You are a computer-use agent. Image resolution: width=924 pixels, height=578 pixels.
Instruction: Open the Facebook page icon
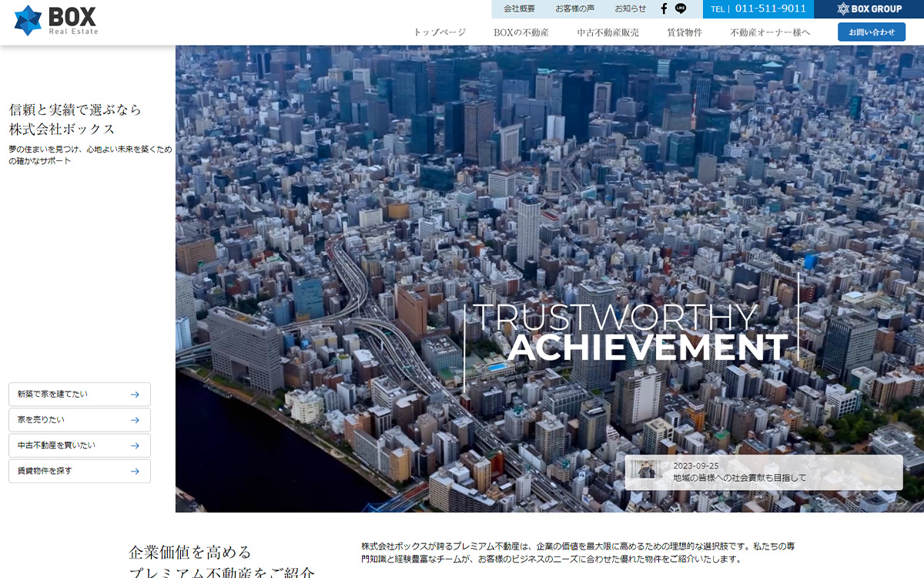tap(664, 8)
